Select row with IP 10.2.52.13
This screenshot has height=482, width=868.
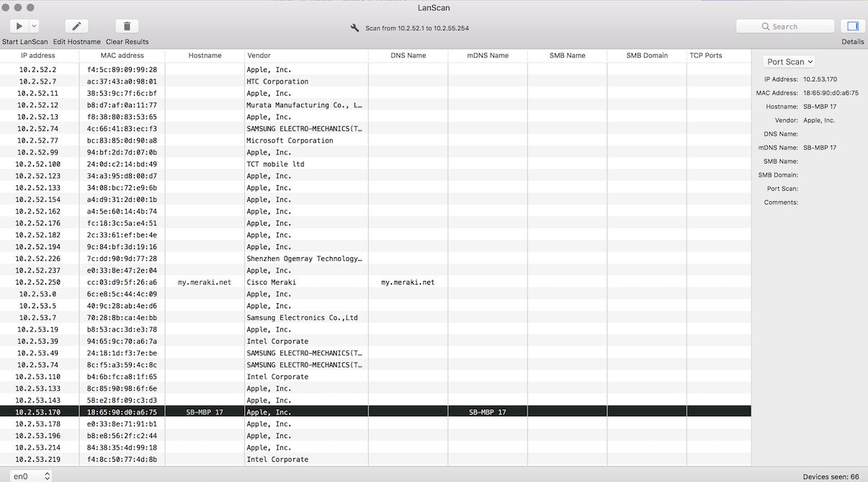tap(375, 117)
